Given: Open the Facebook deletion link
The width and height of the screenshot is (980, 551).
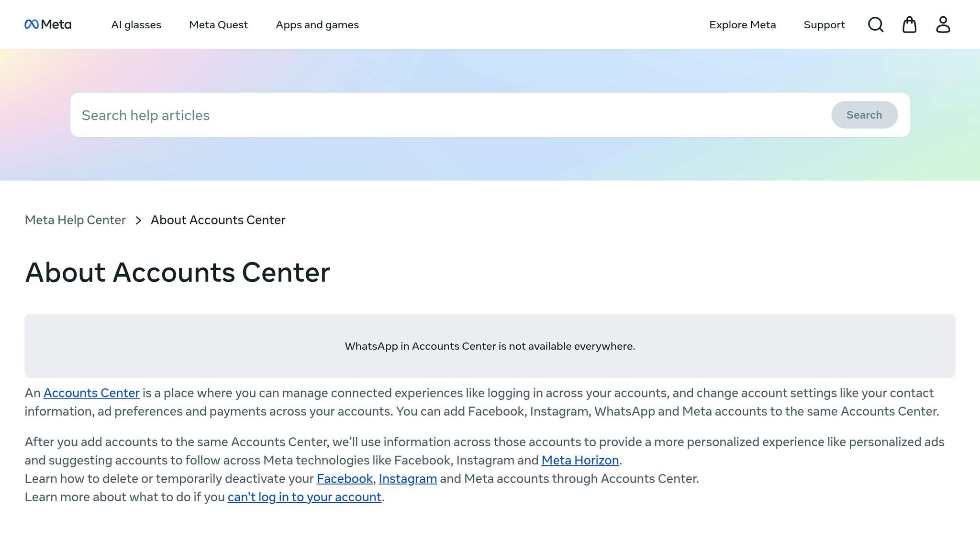Looking at the screenshot, I should tap(344, 478).
